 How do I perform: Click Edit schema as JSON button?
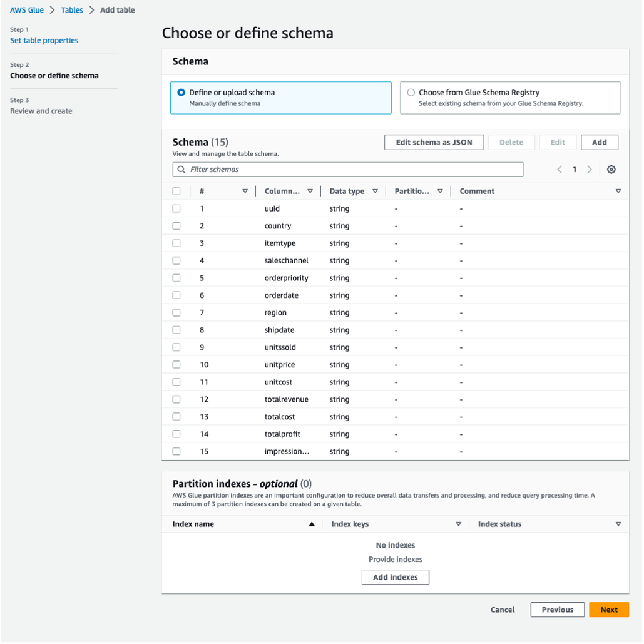click(434, 143)
